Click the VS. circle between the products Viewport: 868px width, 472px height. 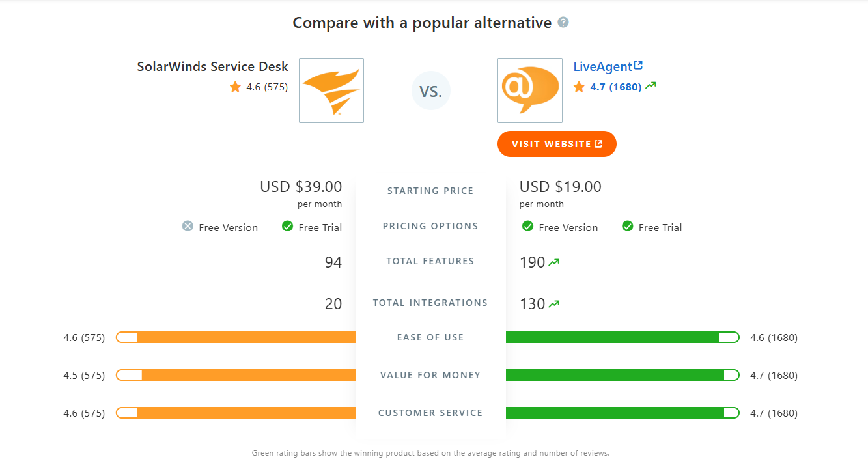click(430, 90)
